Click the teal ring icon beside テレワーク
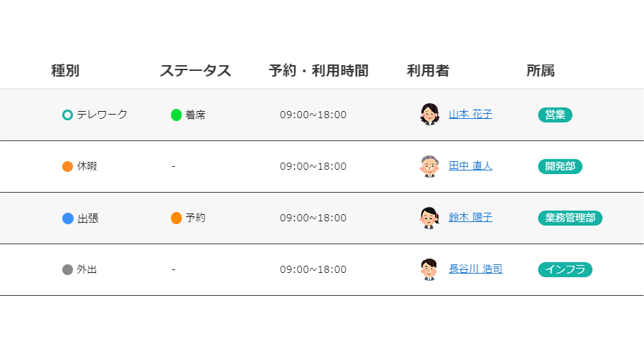The image size is (644, 361). click(67, 115)
